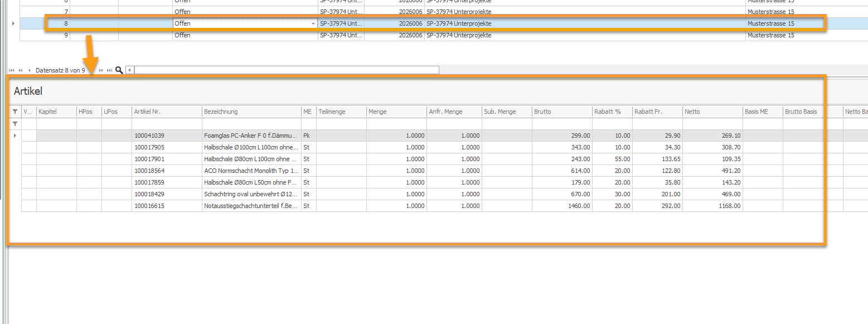Select row 7 number cell
Screen dimensions: 868x324
coord(45,12)
